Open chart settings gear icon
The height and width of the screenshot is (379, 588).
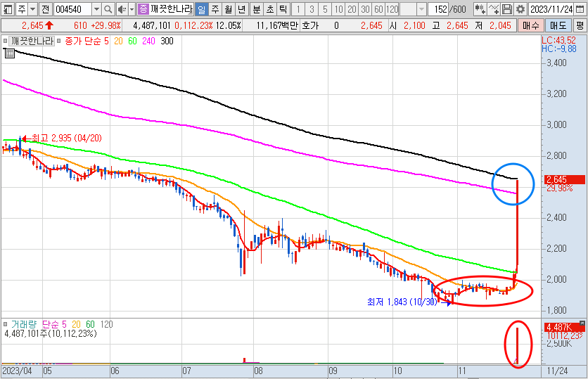pyautogui.click(x=520, y=9)
